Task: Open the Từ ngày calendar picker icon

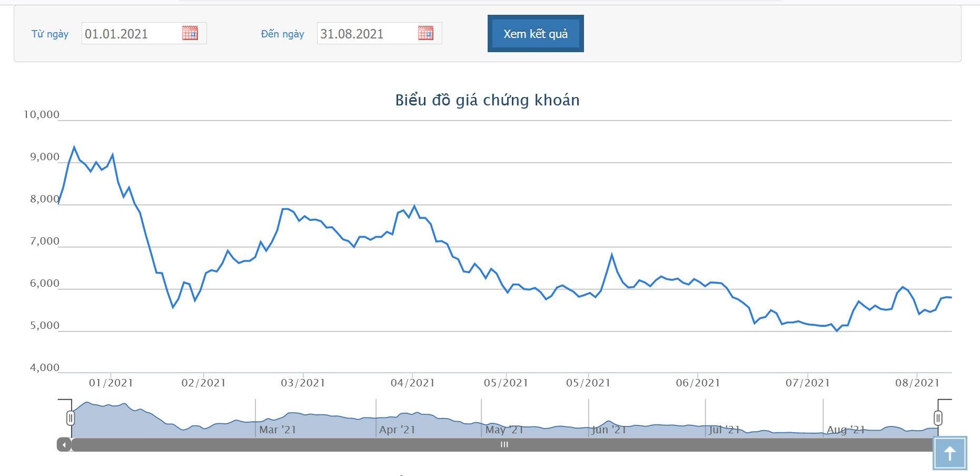Action: tap(190, 33)
